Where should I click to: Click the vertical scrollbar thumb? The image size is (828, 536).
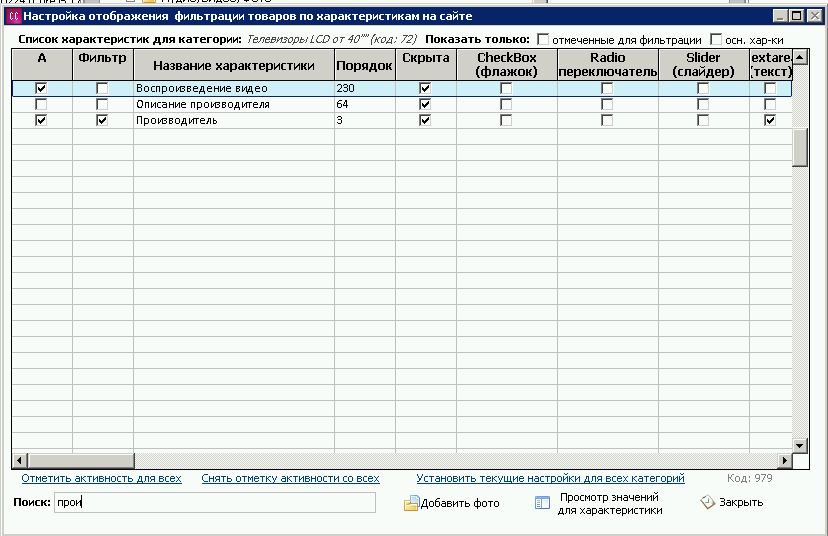pyautogui.click(x=800, y=147)
